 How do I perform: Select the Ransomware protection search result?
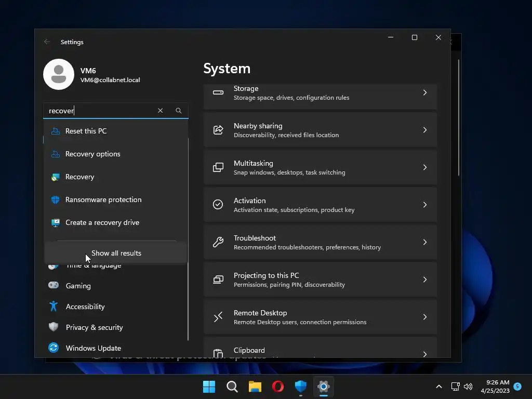116,199
